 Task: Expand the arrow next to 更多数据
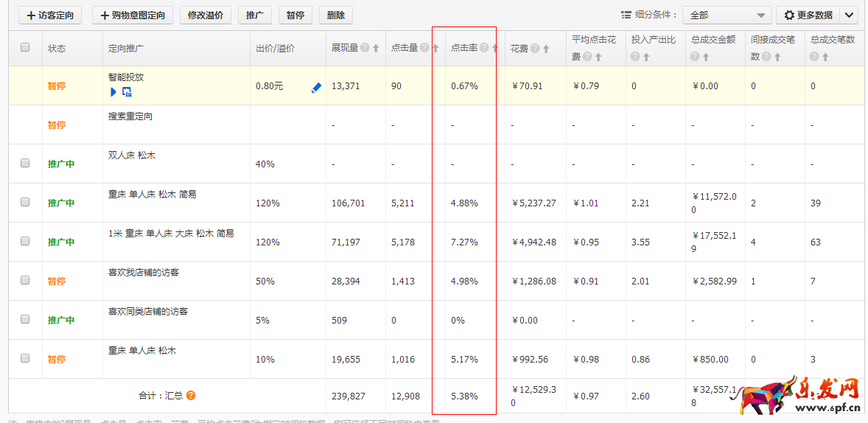pyautogui.click(x=849, y=15)
